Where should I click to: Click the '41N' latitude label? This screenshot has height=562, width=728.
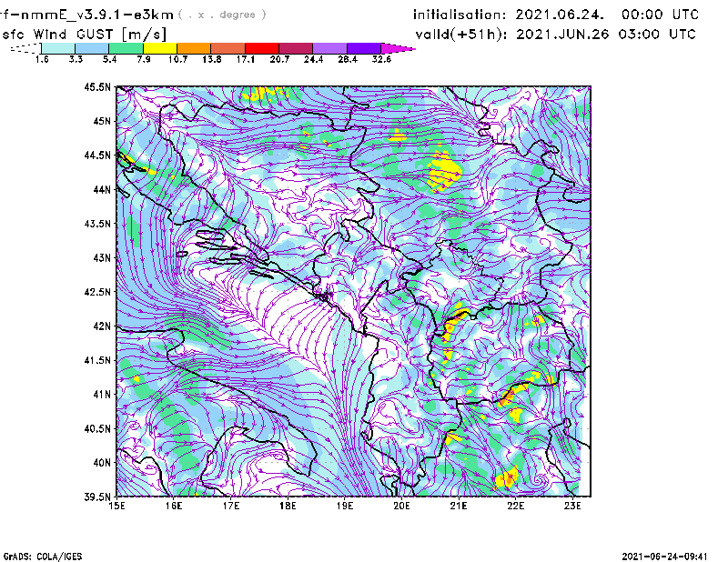click(102, 394)
